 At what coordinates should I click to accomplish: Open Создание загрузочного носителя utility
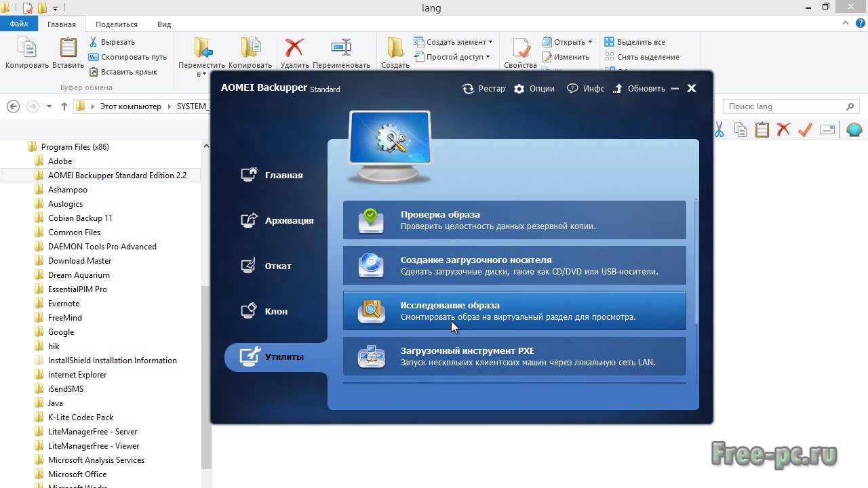(514, 265)
